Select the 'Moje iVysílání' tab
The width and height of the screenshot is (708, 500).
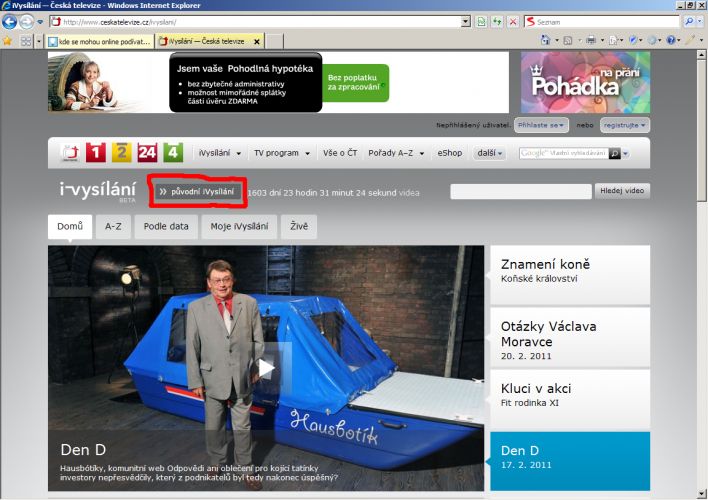click(x=239, y=226)
